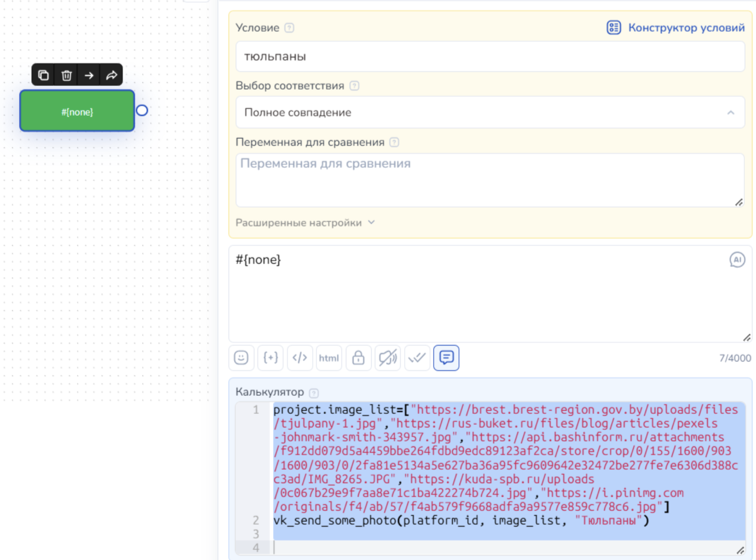The width and height of the screenshot is (756, 560).
Task: Click the double checkmark icon
Action: (417, 358)
